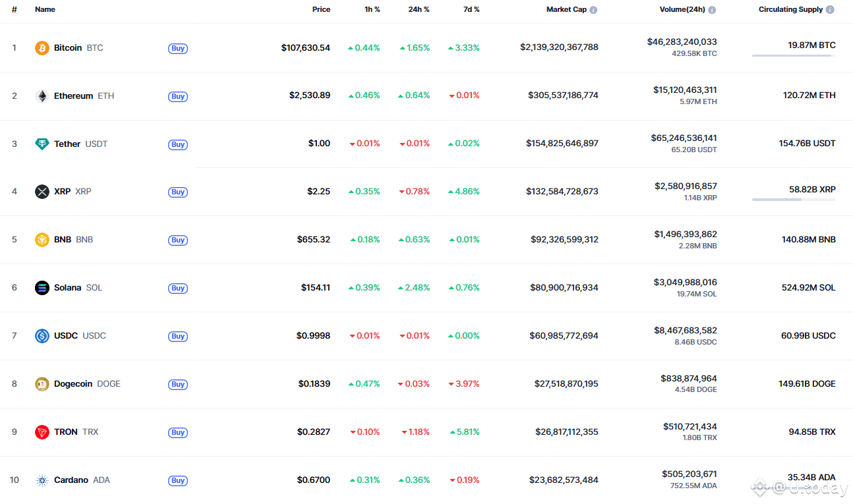Click Bitcoin circulating supply progress bar

[x=794, y=56]
